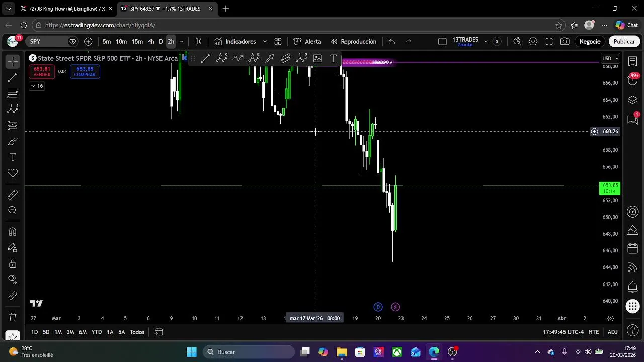The image size is (644, 362).
Task: Open the economic calendar panel
Action: click(x=633, y=249)
